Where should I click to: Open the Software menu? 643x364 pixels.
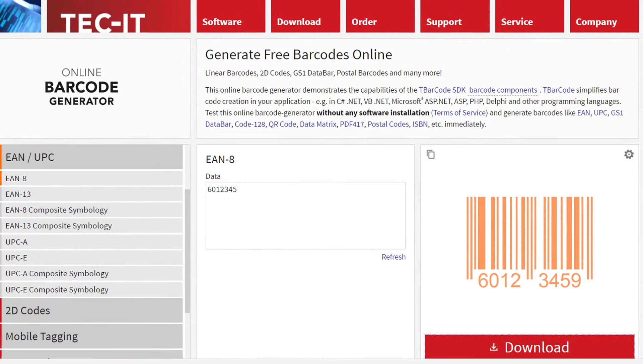click(222, 21)
